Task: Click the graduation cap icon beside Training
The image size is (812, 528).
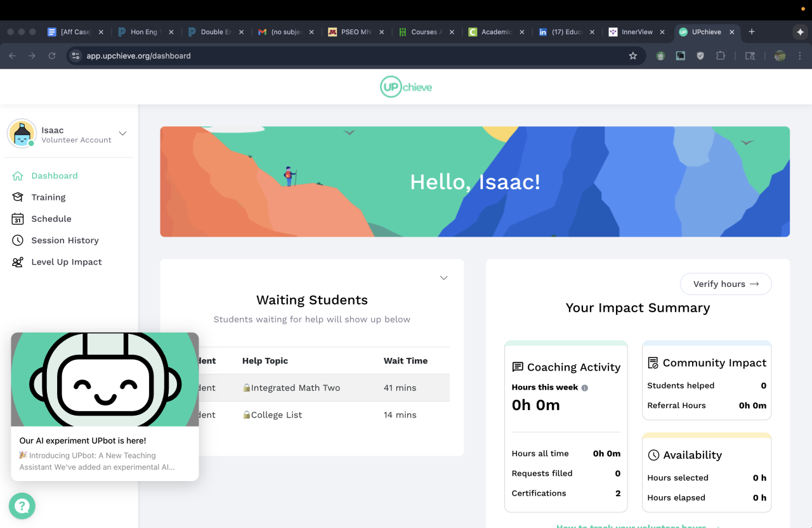Action: pyautogui.click(x=18, y=197)
